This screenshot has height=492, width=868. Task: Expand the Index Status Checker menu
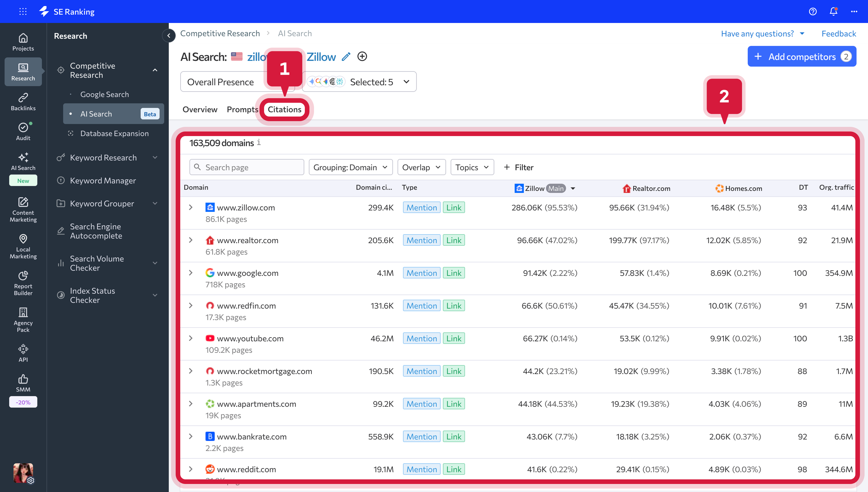[155, 295]
